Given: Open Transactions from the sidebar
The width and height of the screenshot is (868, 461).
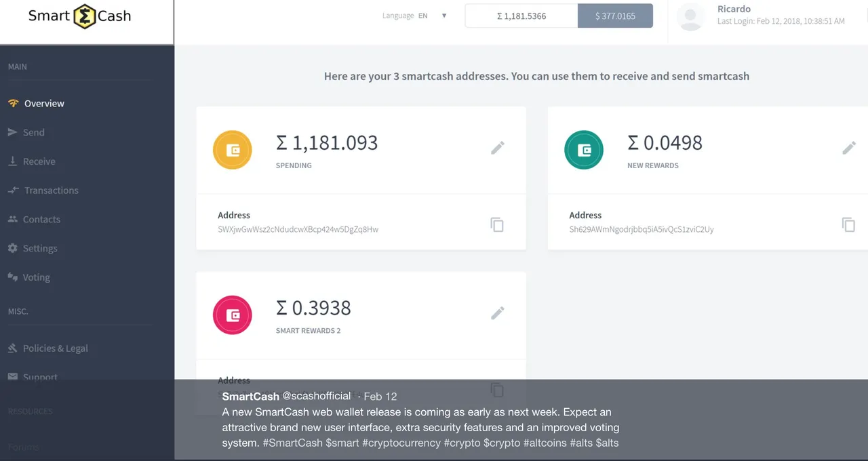Looking at the screenshot, I should tap(52, 191).
